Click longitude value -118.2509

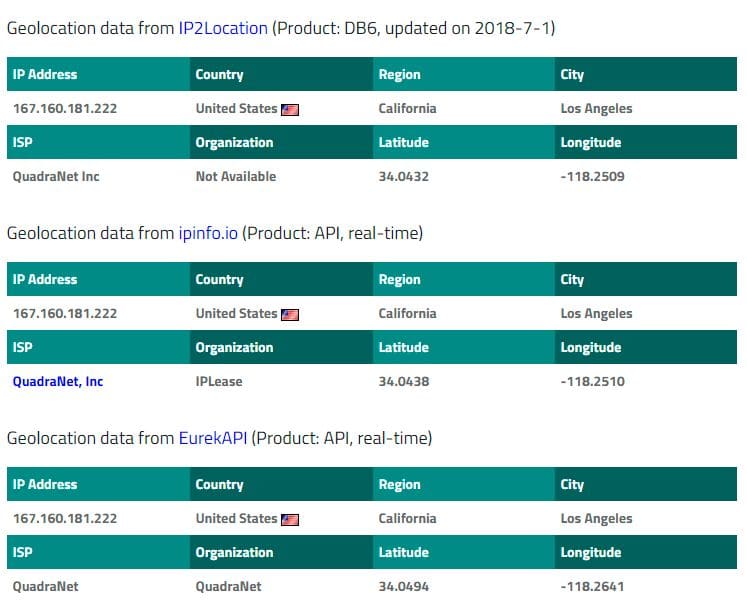(x=592, y=177)
